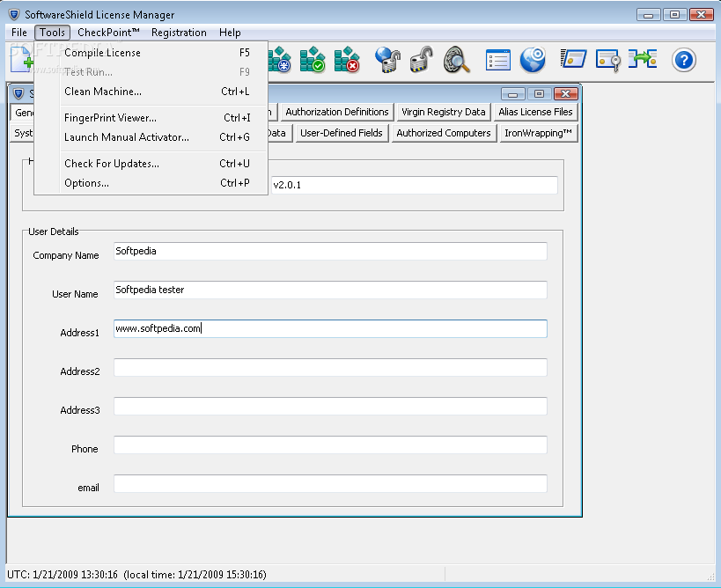Viewport: 721px width, 588px height.
Task: Click the open padlock toolbar icon
Action: click(x=421, y=60)
